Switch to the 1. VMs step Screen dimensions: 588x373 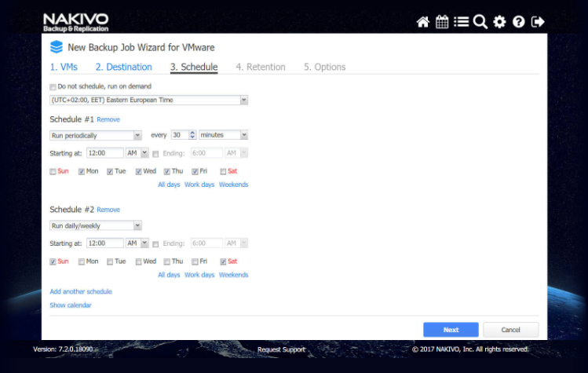pos(64,67)
